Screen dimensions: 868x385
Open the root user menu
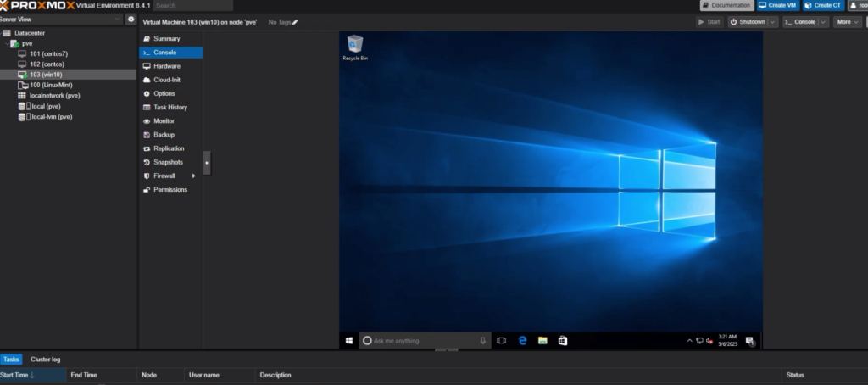[859, 6]
